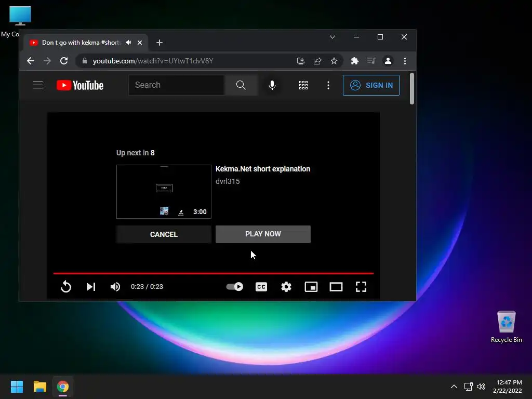Switch to theater mode
532x399 pixels.
pos(336,287)
